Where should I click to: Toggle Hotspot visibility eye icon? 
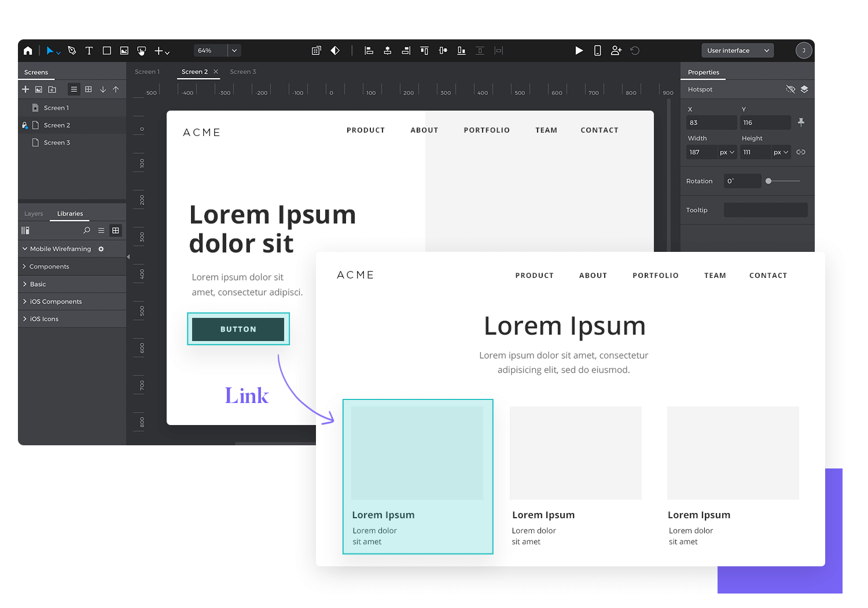(x=790, y=89)
